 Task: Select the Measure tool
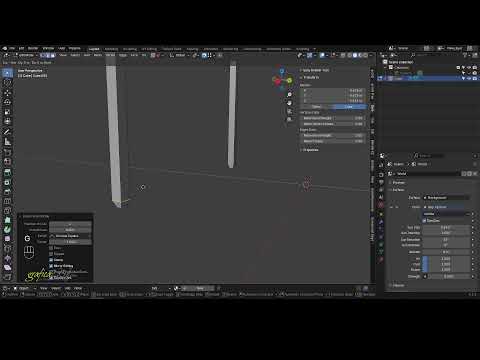click(7, 142)
